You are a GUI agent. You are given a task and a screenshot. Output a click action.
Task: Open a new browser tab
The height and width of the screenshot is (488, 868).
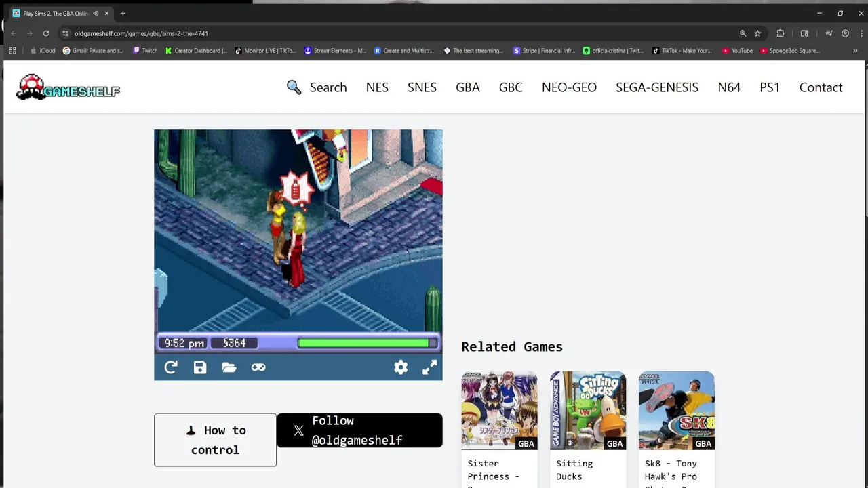coord(123,14)
